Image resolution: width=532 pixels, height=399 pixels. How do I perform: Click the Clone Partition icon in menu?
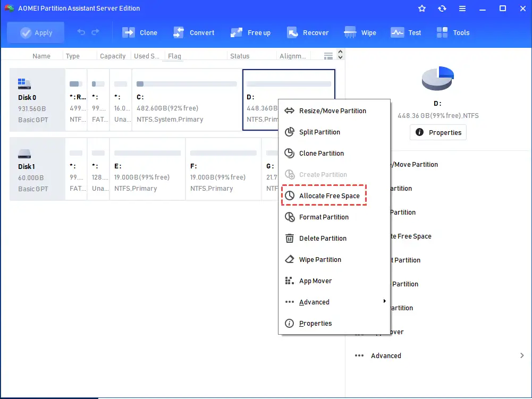tap(290, 154)
